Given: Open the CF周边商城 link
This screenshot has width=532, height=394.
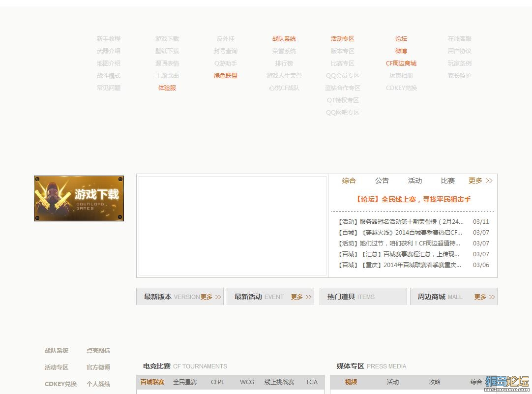Looking at the screenshot, I should coord(401,63).
